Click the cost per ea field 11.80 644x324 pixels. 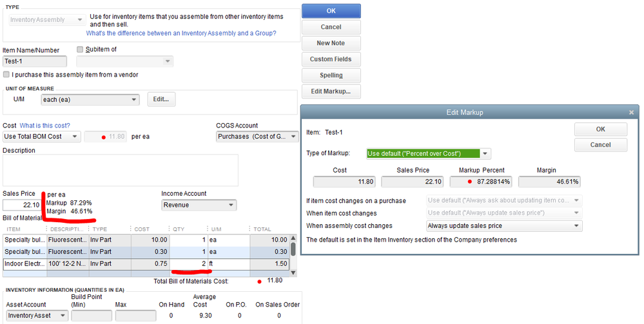pos(106,137)
